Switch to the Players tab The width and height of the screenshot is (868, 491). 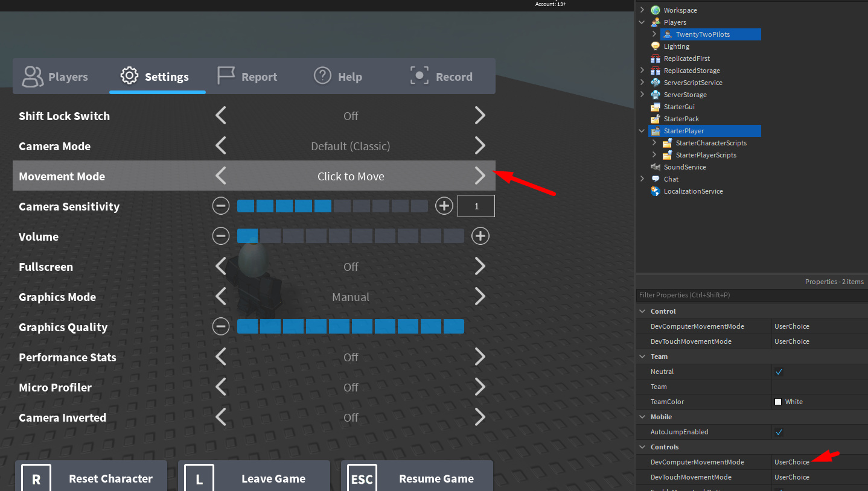[x=58, y=76]
